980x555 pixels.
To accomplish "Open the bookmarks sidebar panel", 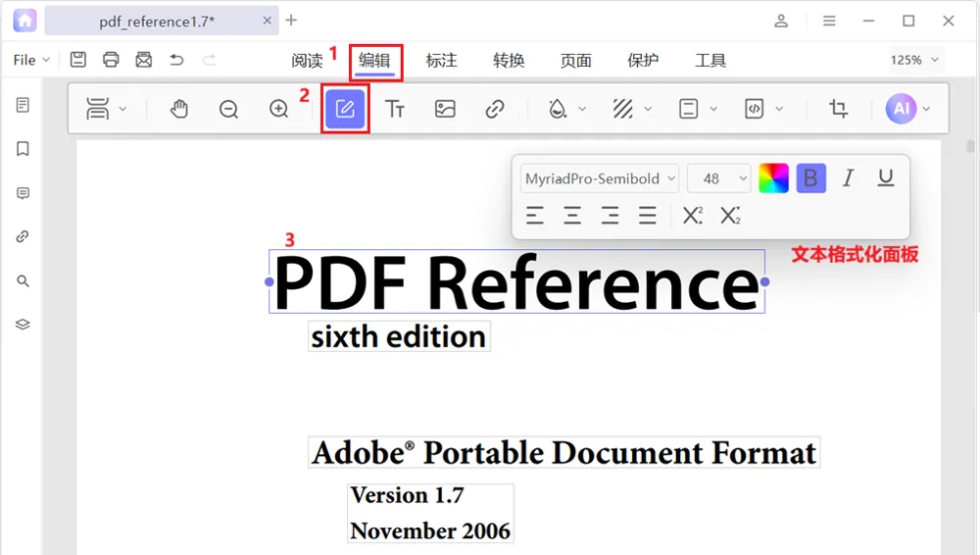I will [x=23, y=149].
